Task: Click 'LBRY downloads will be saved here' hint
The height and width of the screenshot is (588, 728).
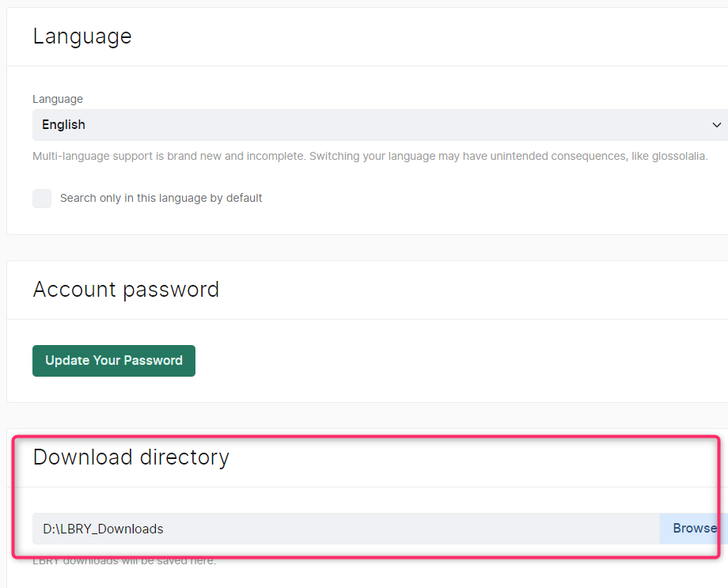Action: coord(124,561)
